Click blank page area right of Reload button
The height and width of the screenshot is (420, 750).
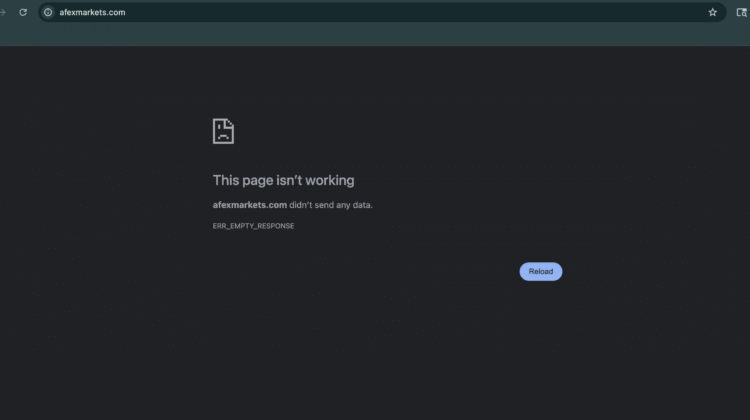point(650,271)
